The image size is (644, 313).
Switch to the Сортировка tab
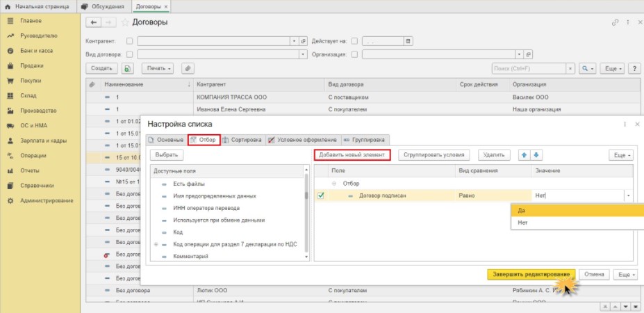coord(242,140)
